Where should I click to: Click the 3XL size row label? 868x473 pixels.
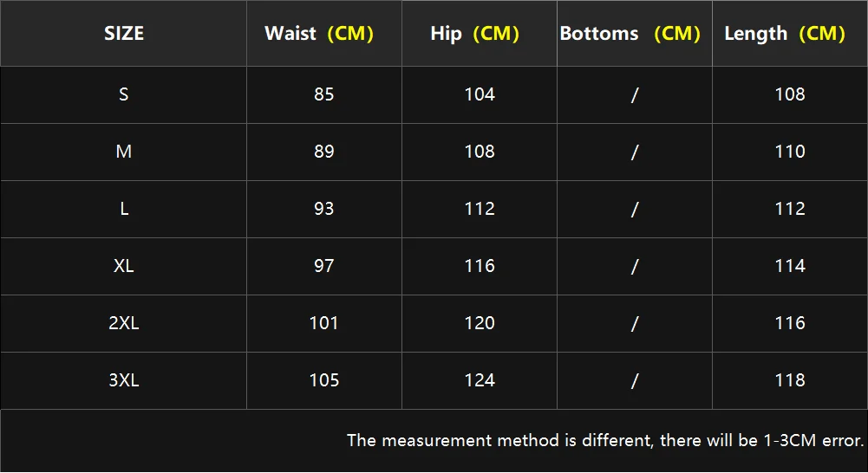[124, 380]
